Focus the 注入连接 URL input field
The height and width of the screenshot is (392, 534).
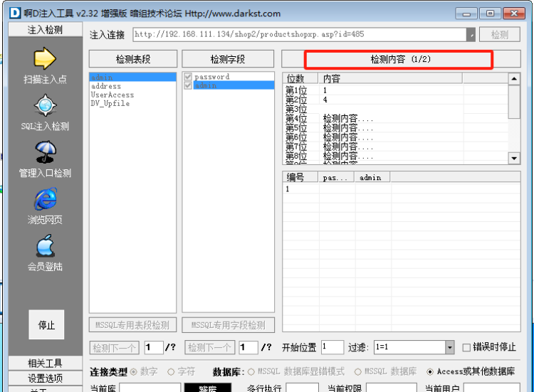tap(300, 35)
